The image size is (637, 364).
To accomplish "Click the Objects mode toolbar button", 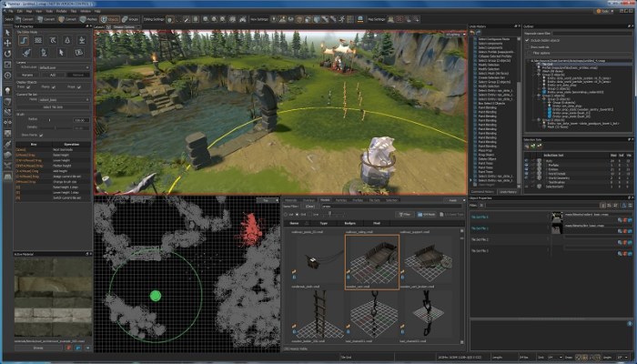I will 110,17.
